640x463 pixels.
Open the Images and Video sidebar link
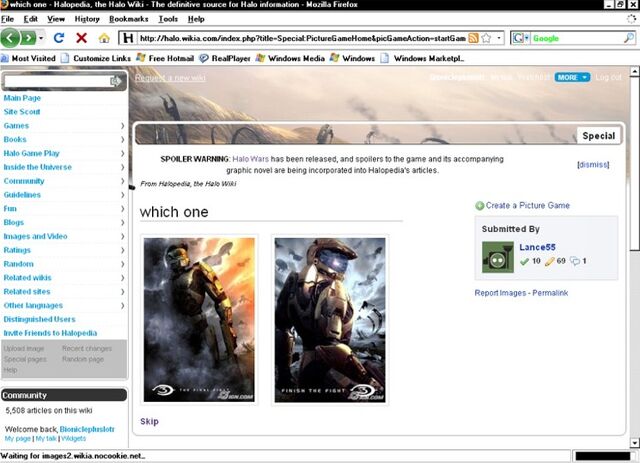coord(35,236)
